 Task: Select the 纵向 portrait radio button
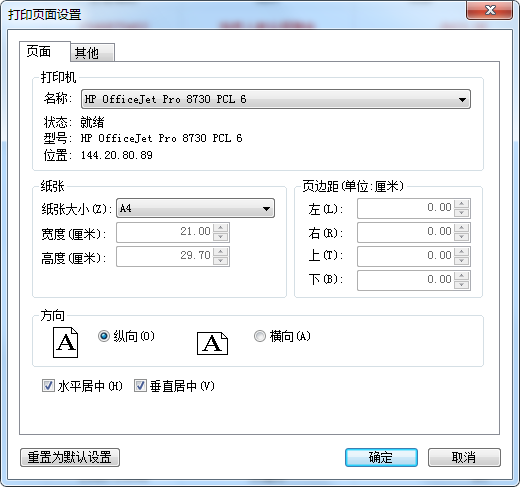click(104, 336)
